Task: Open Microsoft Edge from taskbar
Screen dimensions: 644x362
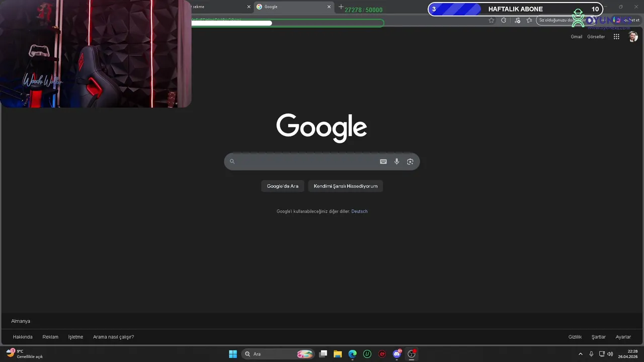Action: [353, 354]
